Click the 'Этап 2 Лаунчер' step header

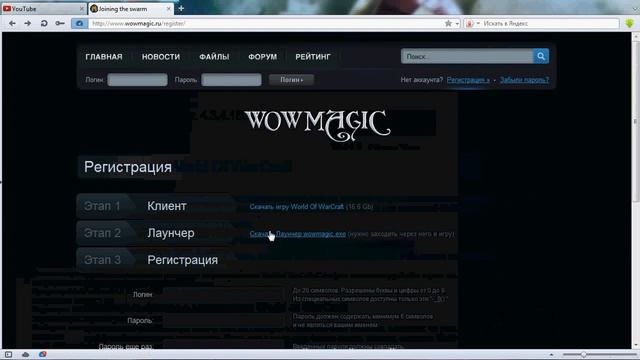(x=157, y=233)
